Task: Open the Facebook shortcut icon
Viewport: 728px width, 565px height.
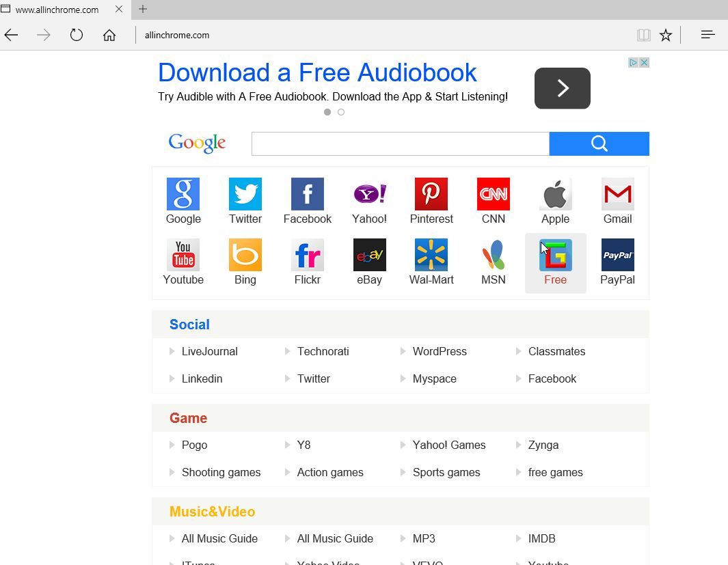Action: pos(306,193)
